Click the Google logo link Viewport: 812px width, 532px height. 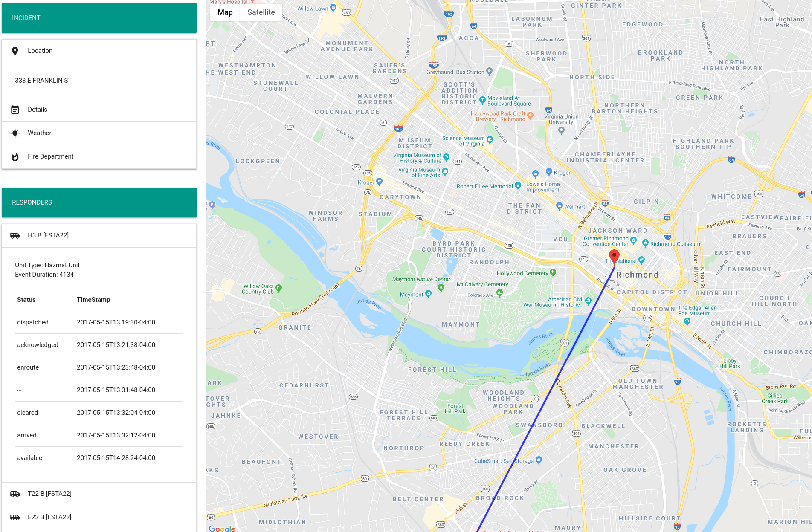(222, 528)
